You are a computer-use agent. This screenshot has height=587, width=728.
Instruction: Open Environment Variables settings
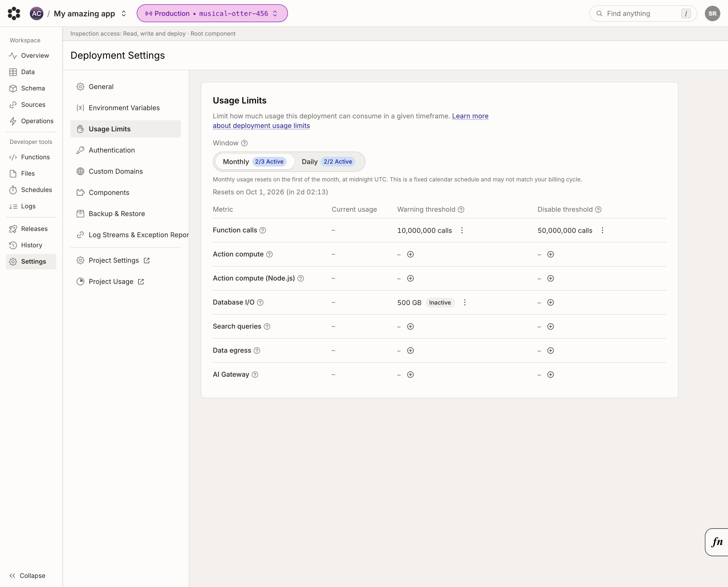pyautogui.click(x=125, y=108)
